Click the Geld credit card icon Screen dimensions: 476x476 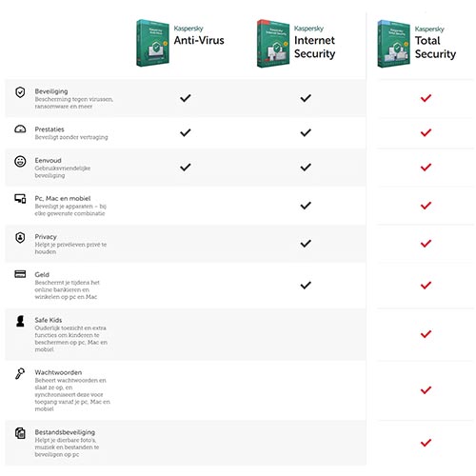pyautogui.click(x=20, y=274)
